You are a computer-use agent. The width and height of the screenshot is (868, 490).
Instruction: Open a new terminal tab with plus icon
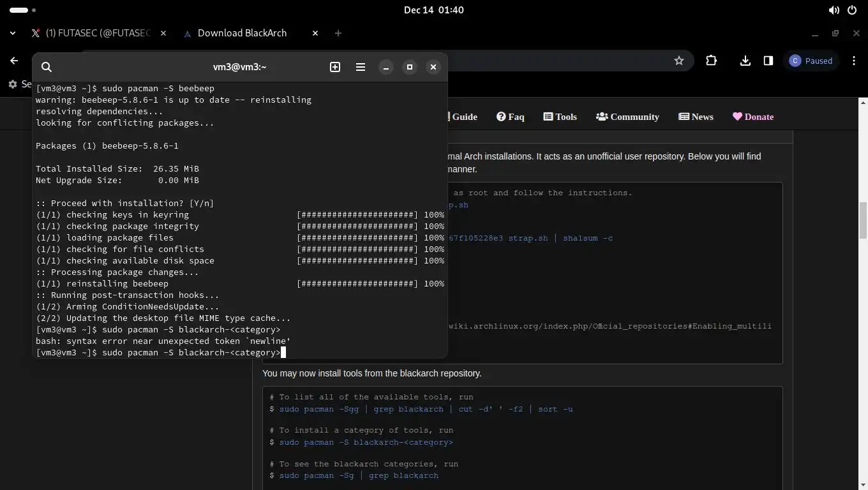(x=335, y=67)
